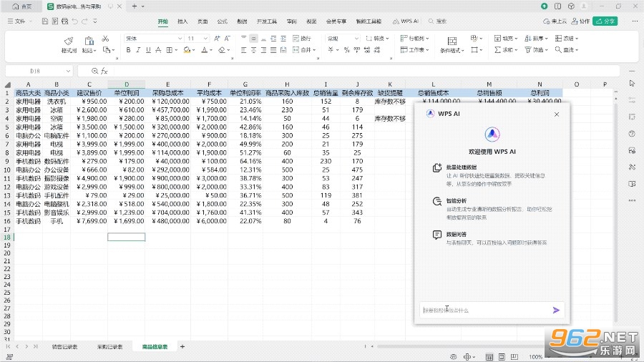The image size is (644, 362).
Task: Align cell text to the right
Action: click(x=263, y=50)
